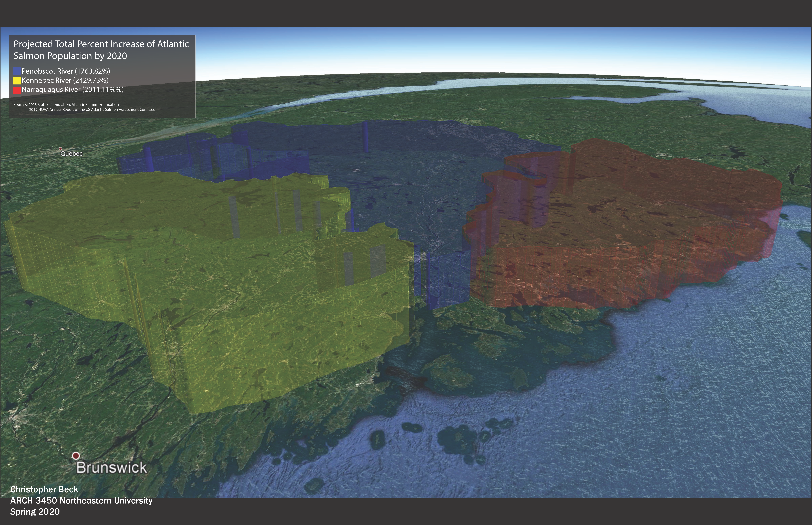Click the 'Spring 2020' text

(35, 512)
